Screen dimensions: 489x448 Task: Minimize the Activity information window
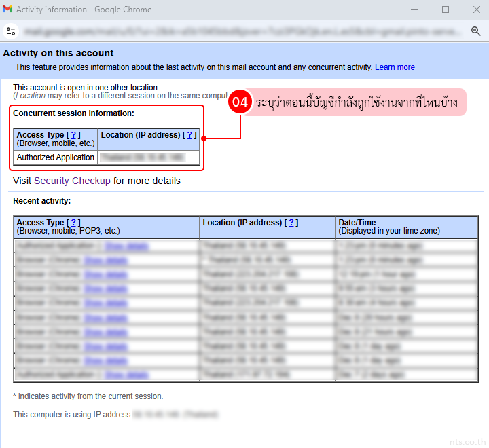414,10
